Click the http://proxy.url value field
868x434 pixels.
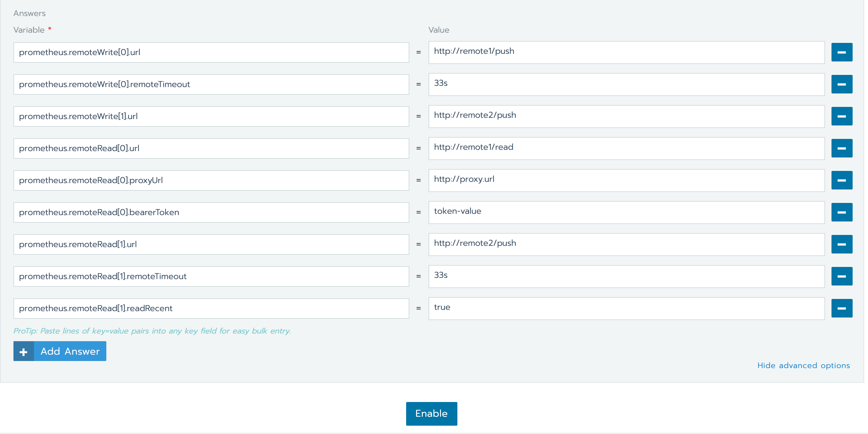tap(626, 180)
